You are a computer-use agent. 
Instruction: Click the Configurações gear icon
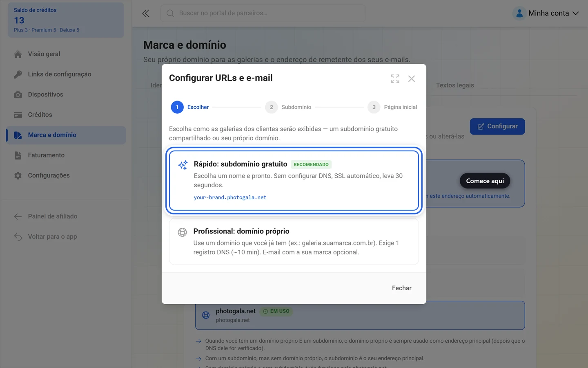(x=18, y=175)
